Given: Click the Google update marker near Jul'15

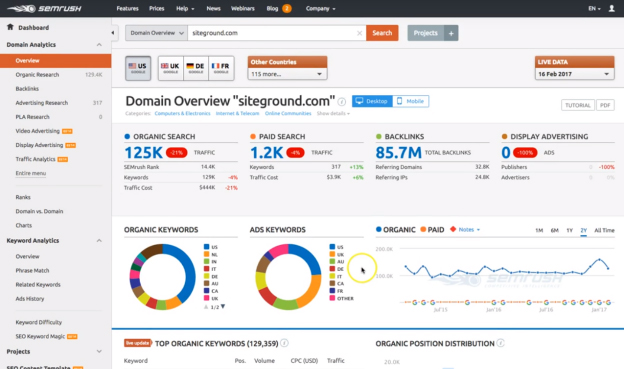Looking at the screenshot, I should tap(433, 303).
